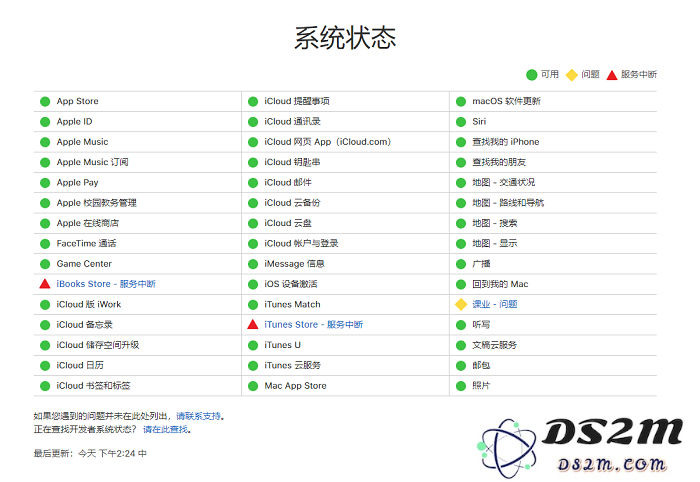Viewport: 700px width, 482px height.
Task: Click the green dot next to 照片
Action: pyautogui.click(x=461, y=386)
